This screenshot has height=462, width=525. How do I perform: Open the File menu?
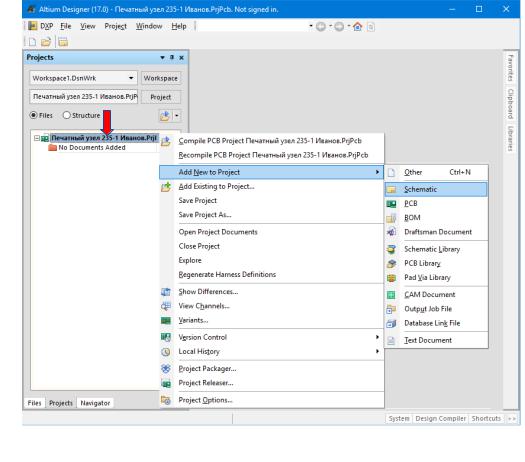(66, 26)
